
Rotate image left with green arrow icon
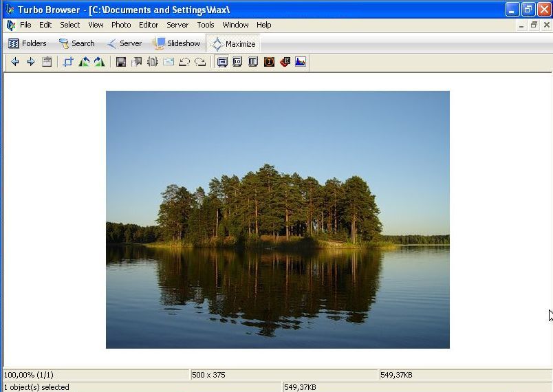tap(84, 62)
